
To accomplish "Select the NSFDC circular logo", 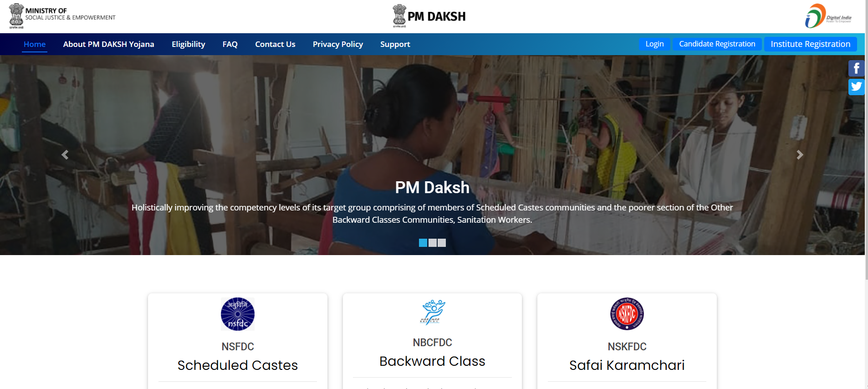I will (x=238, y=314).
